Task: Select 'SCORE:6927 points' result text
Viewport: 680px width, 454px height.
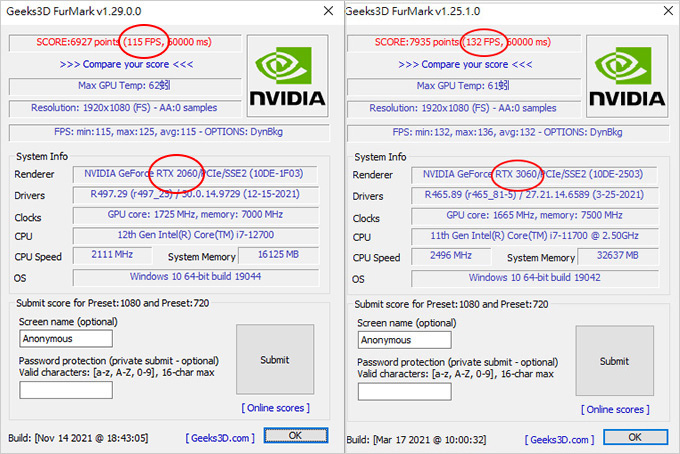Action: click(78, 42)
